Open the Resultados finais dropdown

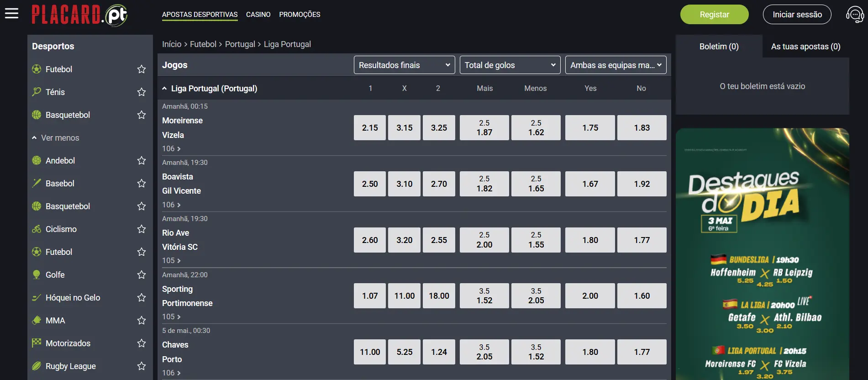405,65
